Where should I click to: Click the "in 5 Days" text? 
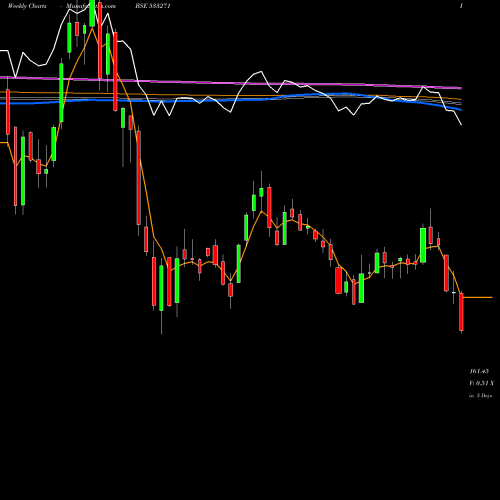coord(480,396)
